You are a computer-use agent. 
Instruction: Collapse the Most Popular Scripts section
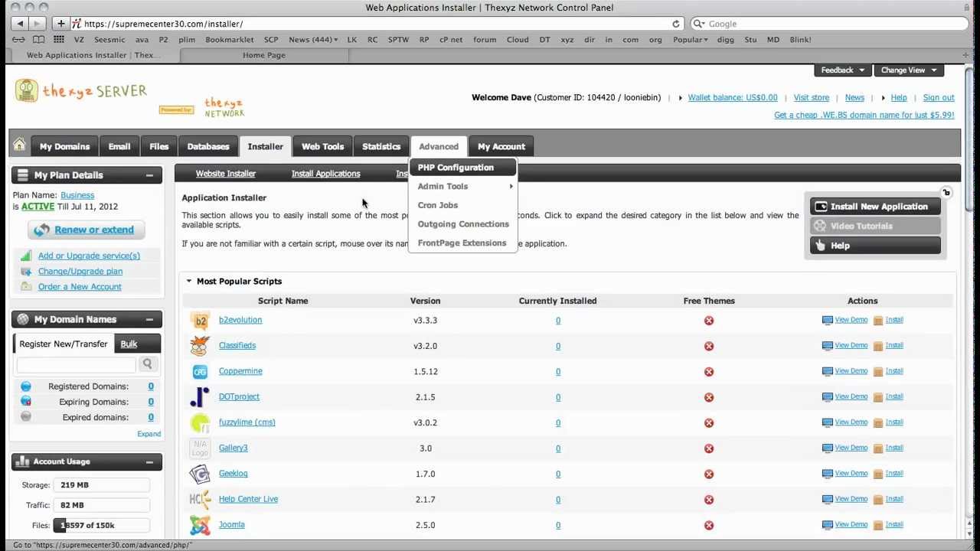click(188, 281)
